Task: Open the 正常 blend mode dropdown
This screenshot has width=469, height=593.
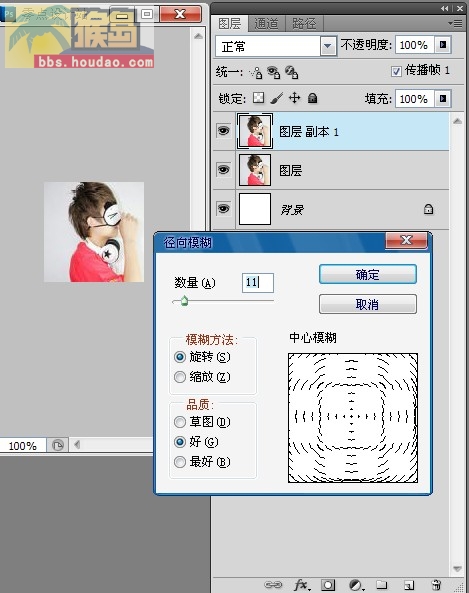Action: click(x=328, y=47)
